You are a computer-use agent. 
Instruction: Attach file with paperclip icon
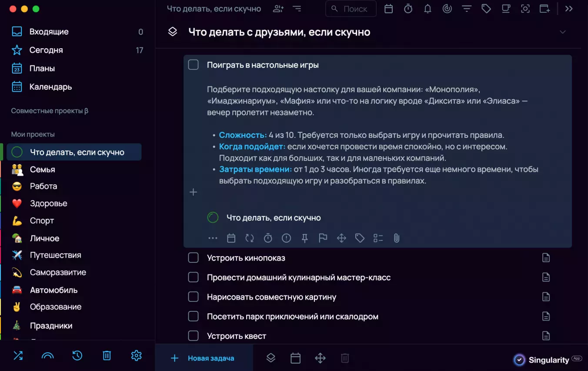pos(396,238)
